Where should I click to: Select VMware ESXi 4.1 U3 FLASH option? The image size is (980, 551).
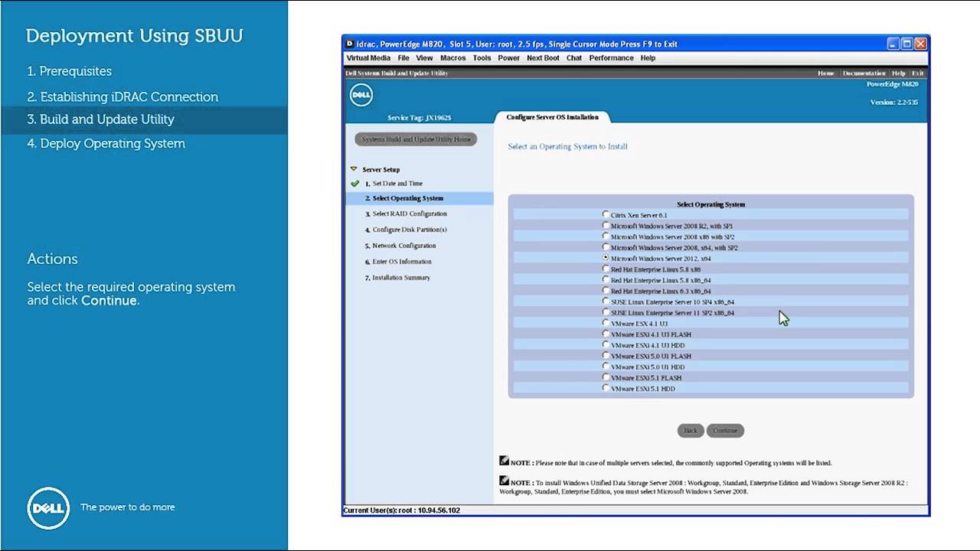[606, 334]
